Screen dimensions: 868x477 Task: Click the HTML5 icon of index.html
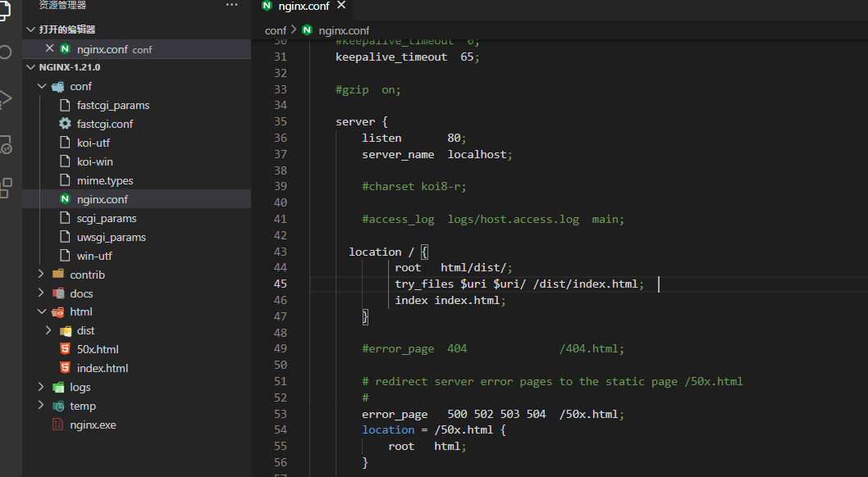tap(65, 367)
